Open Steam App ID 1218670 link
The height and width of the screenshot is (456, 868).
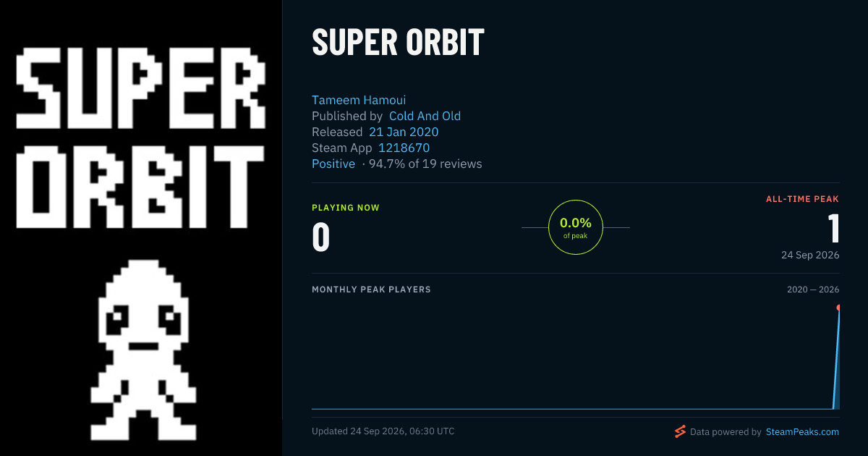[404, 148]
